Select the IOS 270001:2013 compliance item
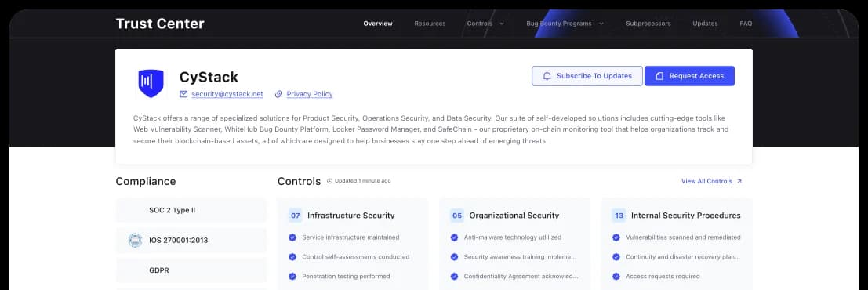 click(191, 240)
